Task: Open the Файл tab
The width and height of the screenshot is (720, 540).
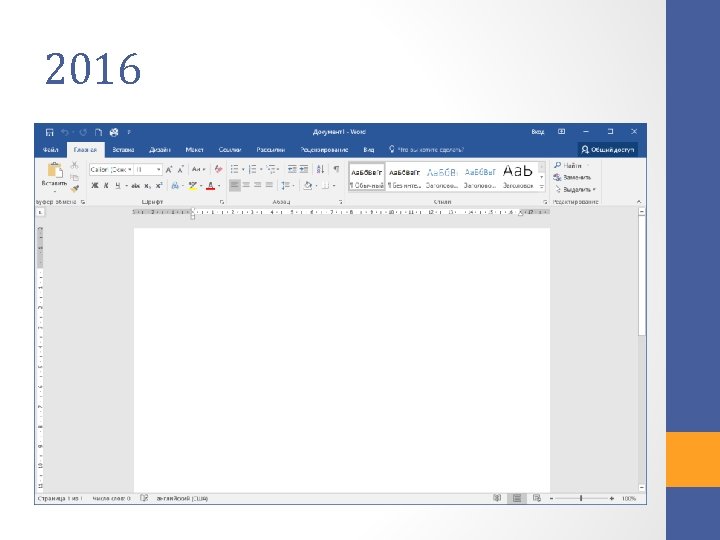Action: 51,150
